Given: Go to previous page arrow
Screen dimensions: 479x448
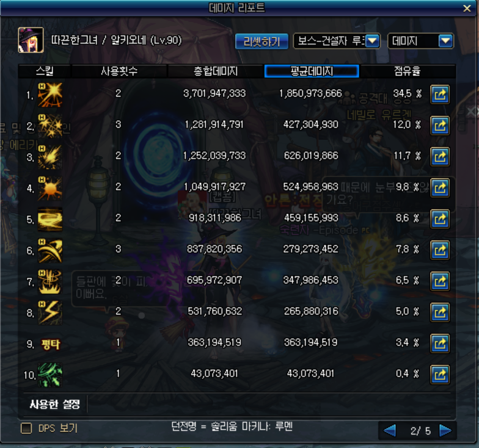Looking at the screenshot, I should pyautogui.click(x=390, y=431).
